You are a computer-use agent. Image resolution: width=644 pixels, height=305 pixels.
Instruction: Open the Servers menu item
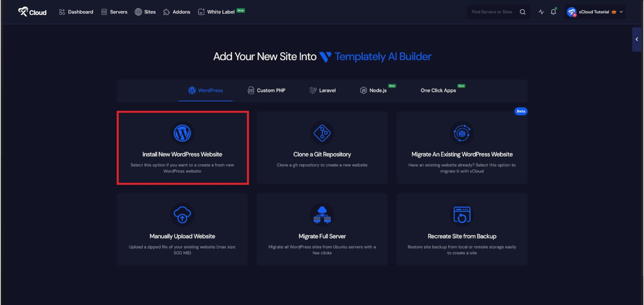click(x=114, y=12)
